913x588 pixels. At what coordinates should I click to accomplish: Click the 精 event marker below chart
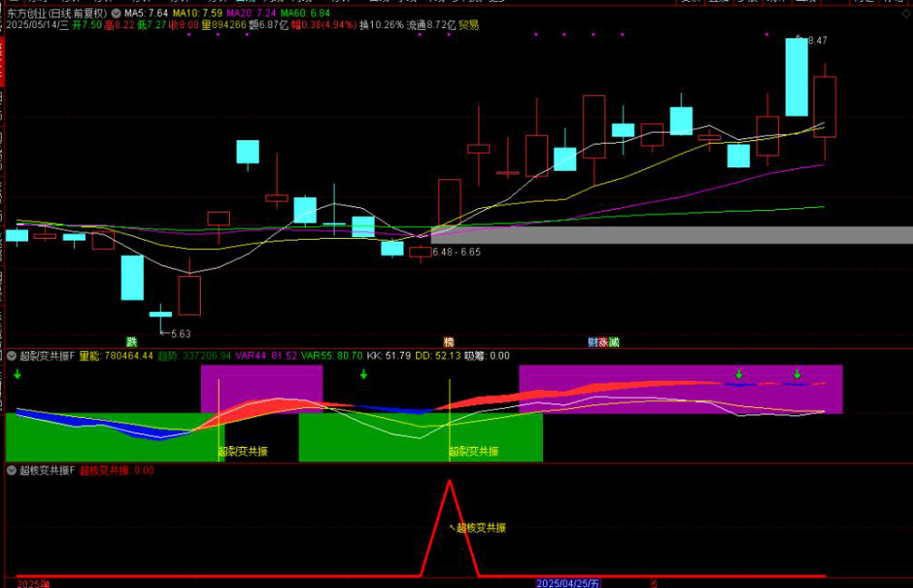click(x=448, y=342)
